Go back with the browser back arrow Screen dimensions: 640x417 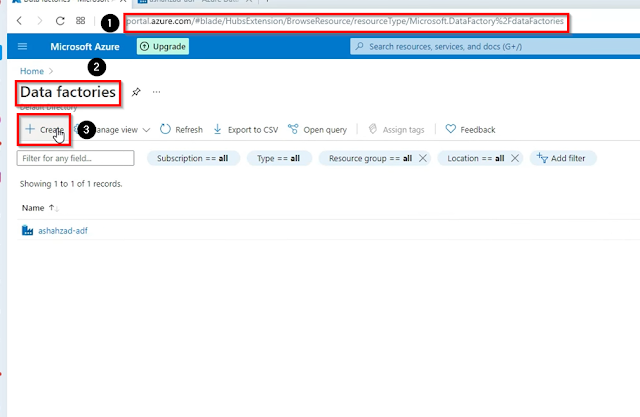[19, 20]
